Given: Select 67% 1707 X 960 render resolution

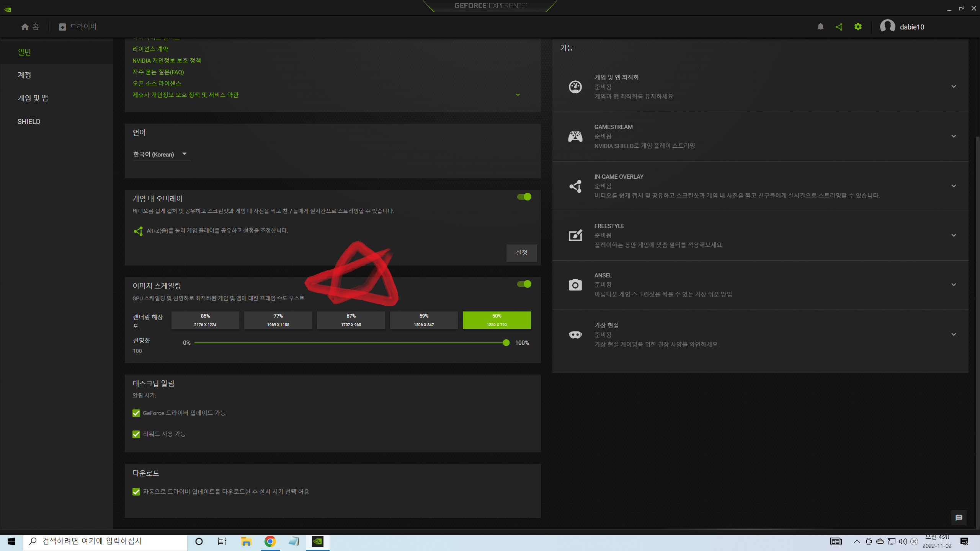Looking at the screenshot, I should point(351,320).
